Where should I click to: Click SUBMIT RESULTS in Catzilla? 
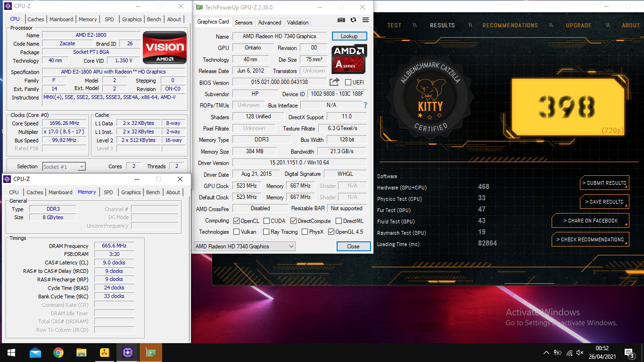604,183
